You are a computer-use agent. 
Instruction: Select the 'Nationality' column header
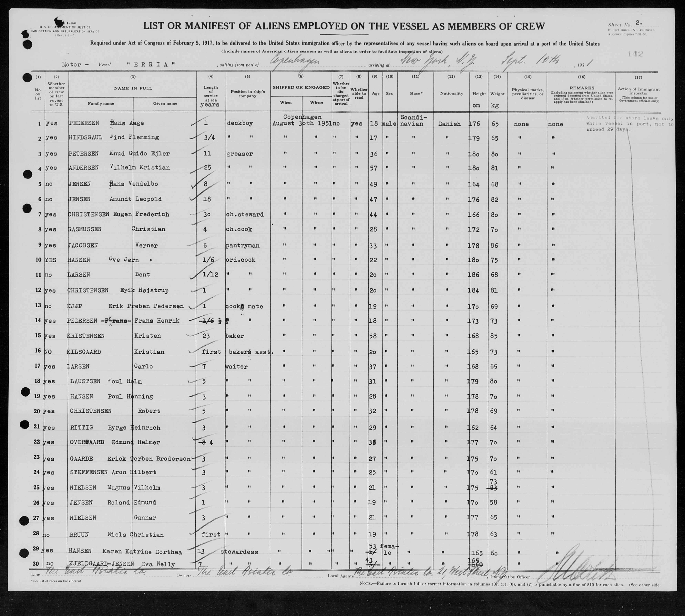pyautogui.click(x=452, y=93)
